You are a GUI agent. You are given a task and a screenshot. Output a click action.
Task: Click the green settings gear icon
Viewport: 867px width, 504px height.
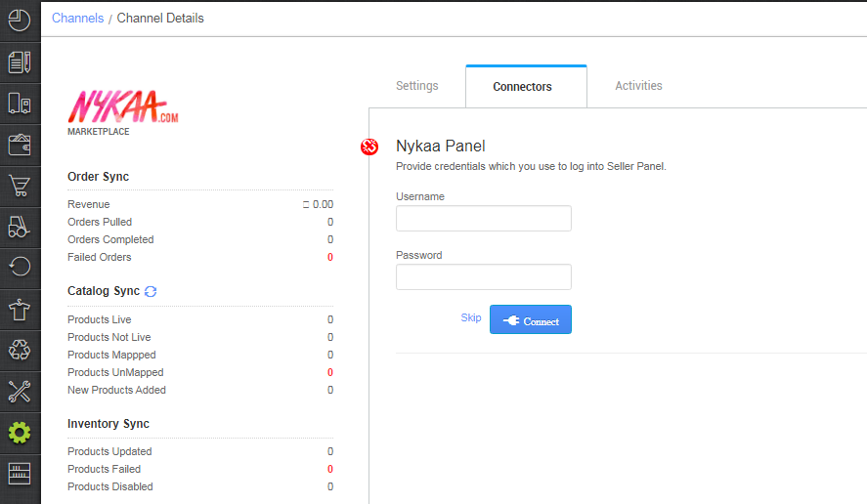click(20, 432)
